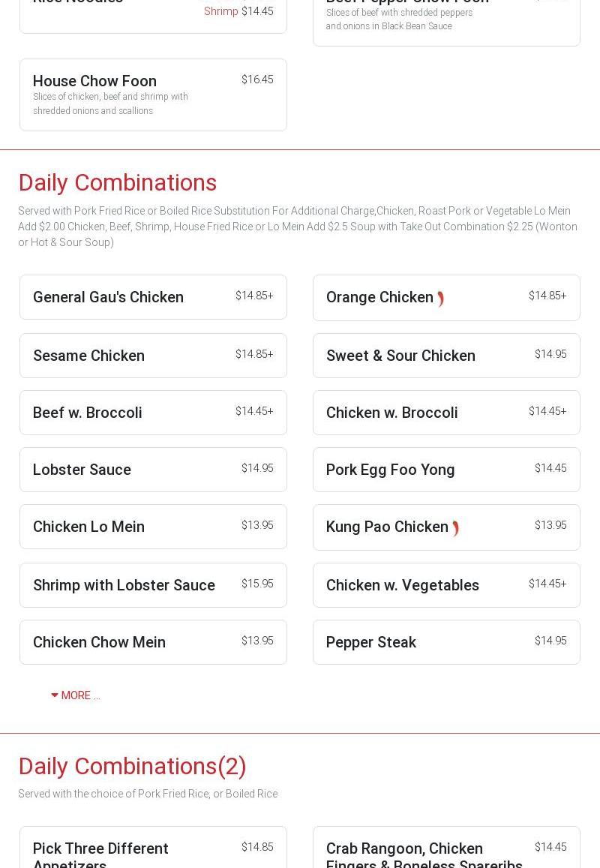
Task: Select House Chow Foon dish
Action: coord(153,95)
